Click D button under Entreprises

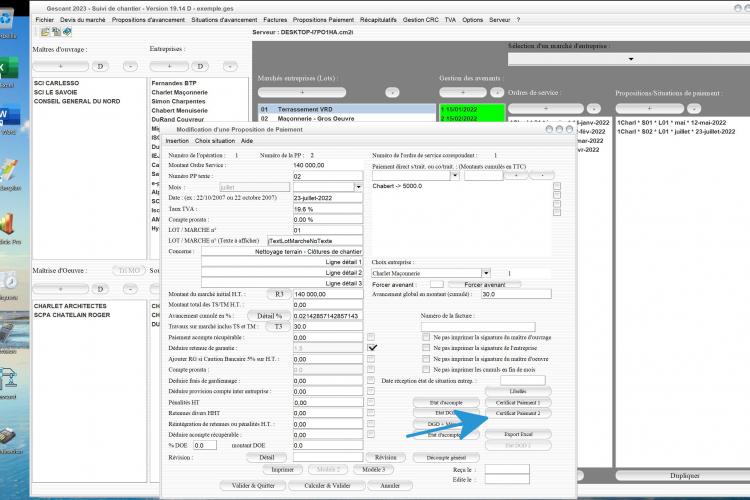200,66
